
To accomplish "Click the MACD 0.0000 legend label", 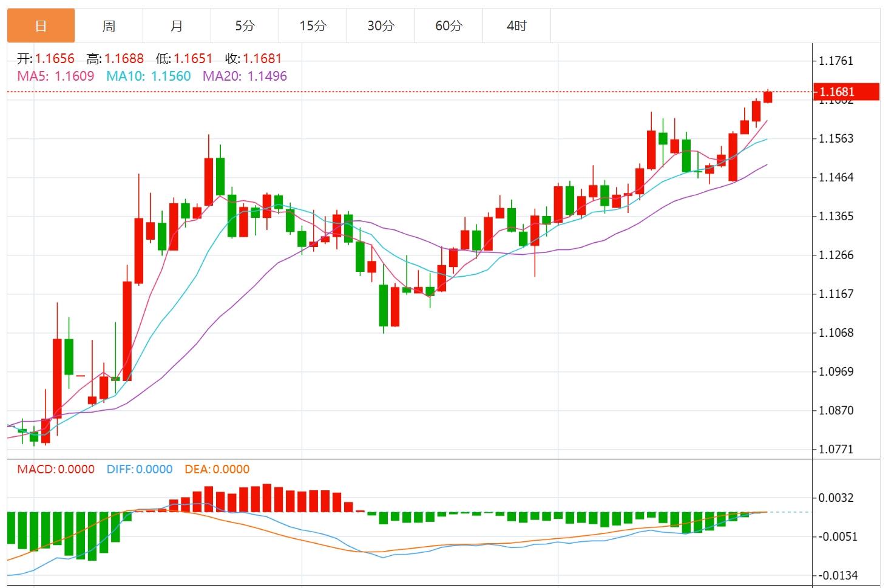I will pos(56,469).
